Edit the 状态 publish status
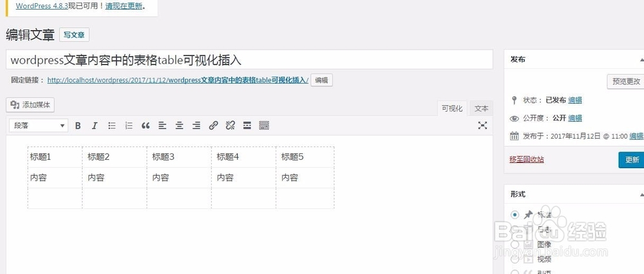The image size is (644, 274). (x=575, y=100)
